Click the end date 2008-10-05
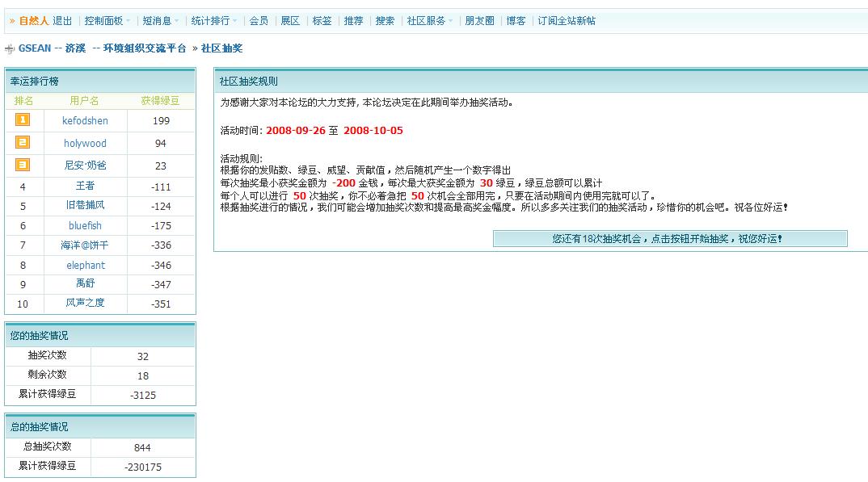868x482 pixels. [x=373, y=131]
